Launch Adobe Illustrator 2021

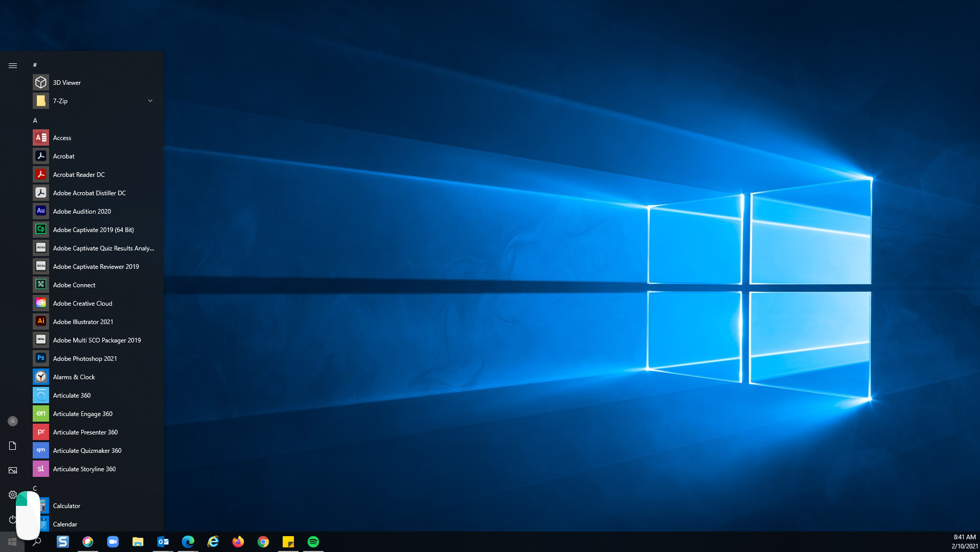tap(83, 321)
